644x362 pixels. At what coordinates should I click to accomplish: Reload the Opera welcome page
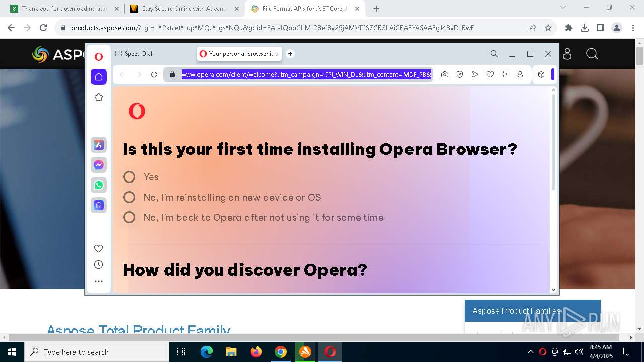pyautogui.click(x=154, y=74)
